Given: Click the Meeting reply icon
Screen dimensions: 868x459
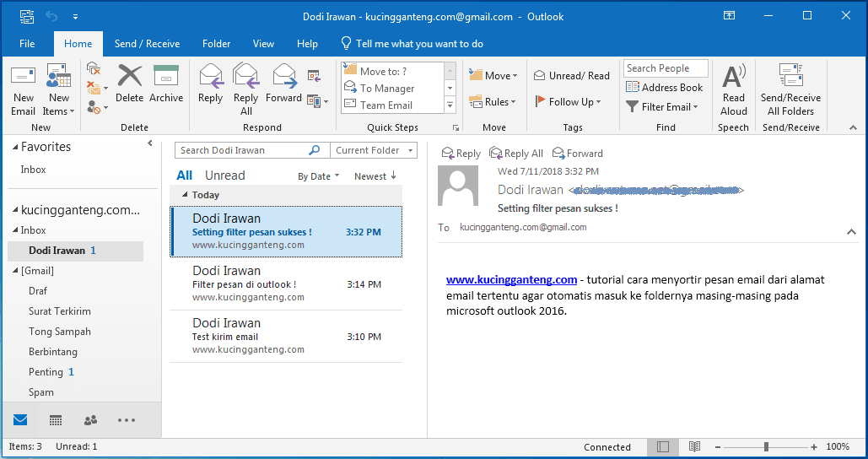Looking at the screenshot, I should pyautogui.click(x=314, y=75).
